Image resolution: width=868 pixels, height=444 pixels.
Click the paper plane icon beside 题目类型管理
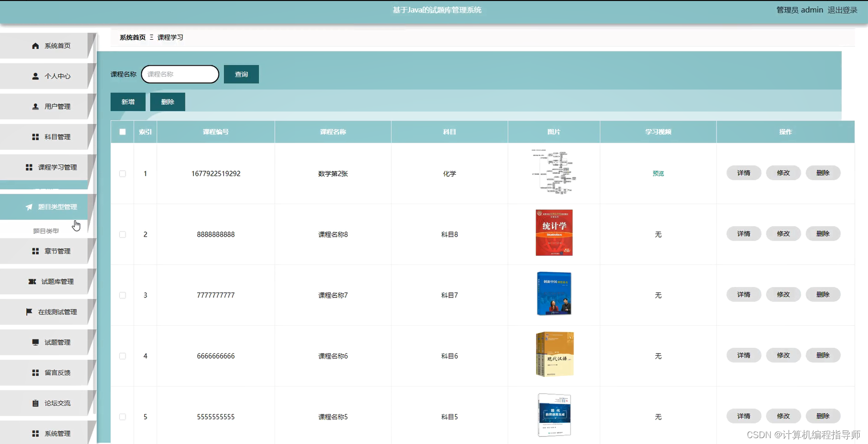pos(29,207)
